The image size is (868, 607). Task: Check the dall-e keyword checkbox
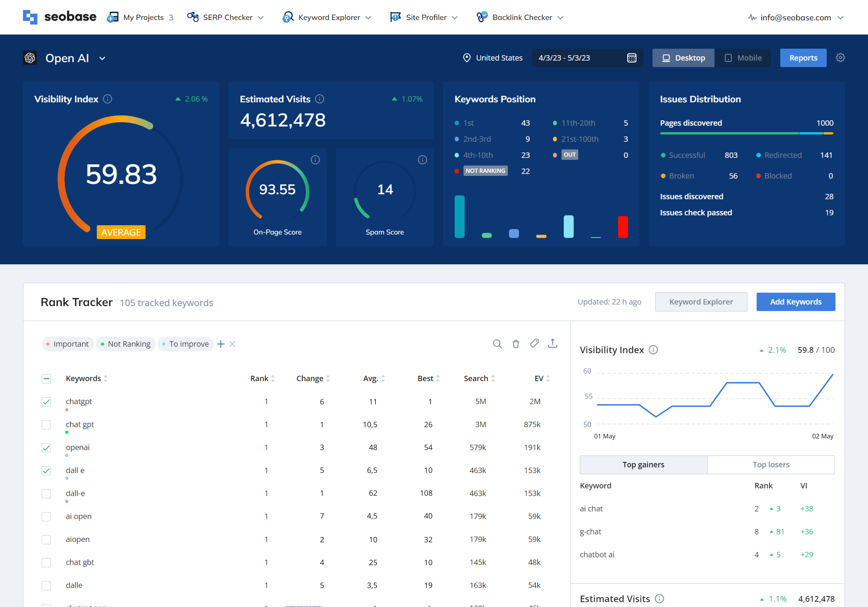pos(46,494)
